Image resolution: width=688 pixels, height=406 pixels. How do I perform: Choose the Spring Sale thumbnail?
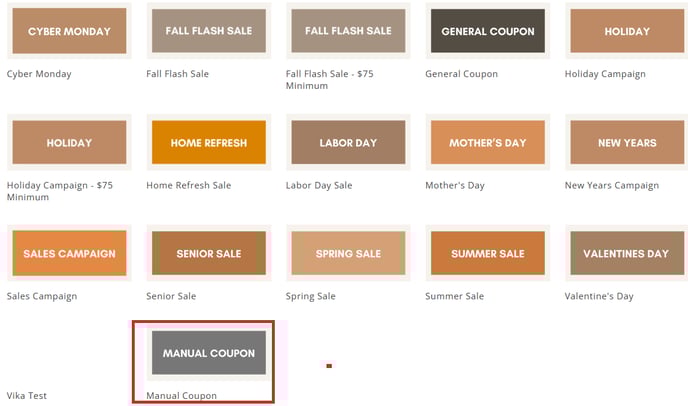click(348, 253)
